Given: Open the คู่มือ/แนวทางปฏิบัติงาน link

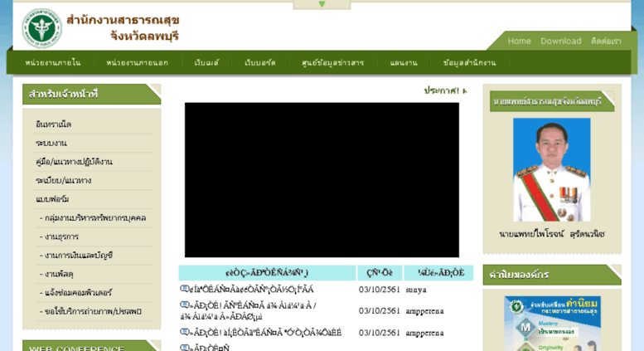Looking at the screenshot, I should tap(74, 162).
